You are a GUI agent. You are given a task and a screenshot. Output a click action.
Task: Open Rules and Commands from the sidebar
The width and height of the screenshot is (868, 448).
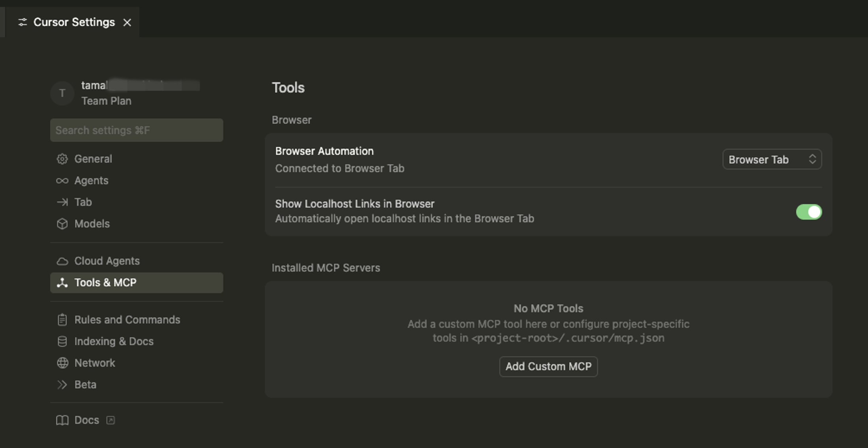tap(127, 319)
